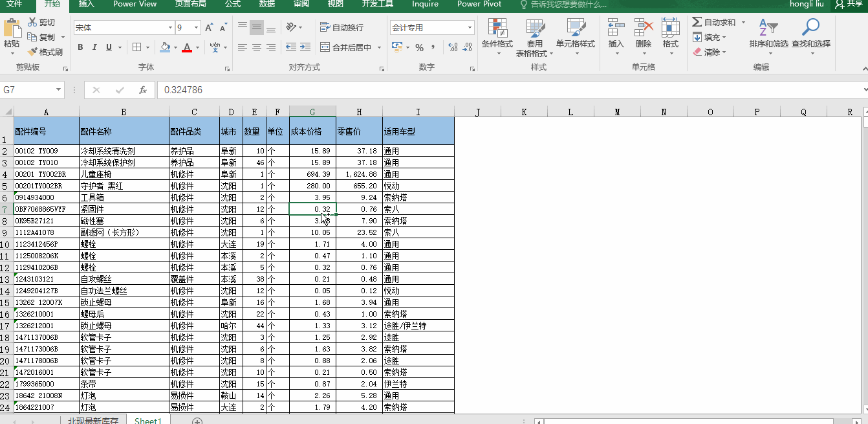Image resolution: width=868 pixels, height=424 pixels.
Task: Switch to the Formulas (公式) tab
Action: (x=233, y=4)
